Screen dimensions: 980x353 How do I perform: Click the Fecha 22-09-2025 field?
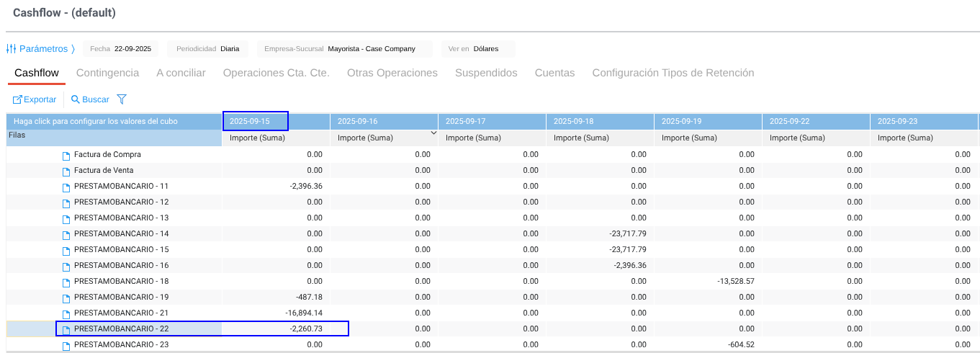coord(121,49)
